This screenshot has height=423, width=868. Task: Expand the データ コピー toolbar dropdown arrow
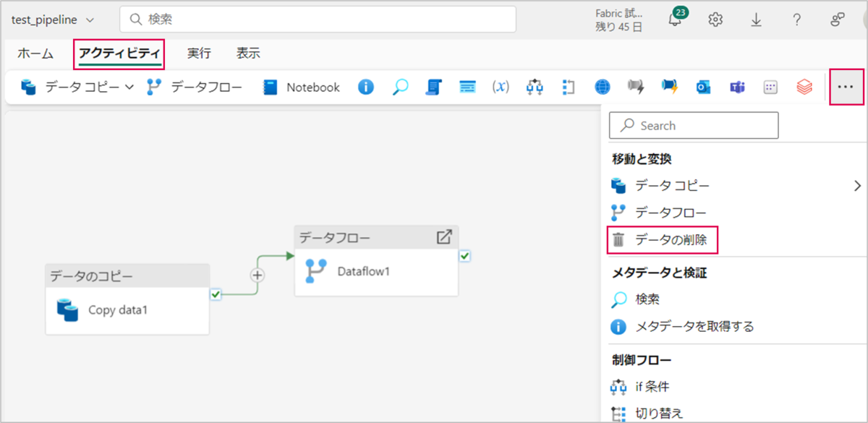(x=129, y=87)
